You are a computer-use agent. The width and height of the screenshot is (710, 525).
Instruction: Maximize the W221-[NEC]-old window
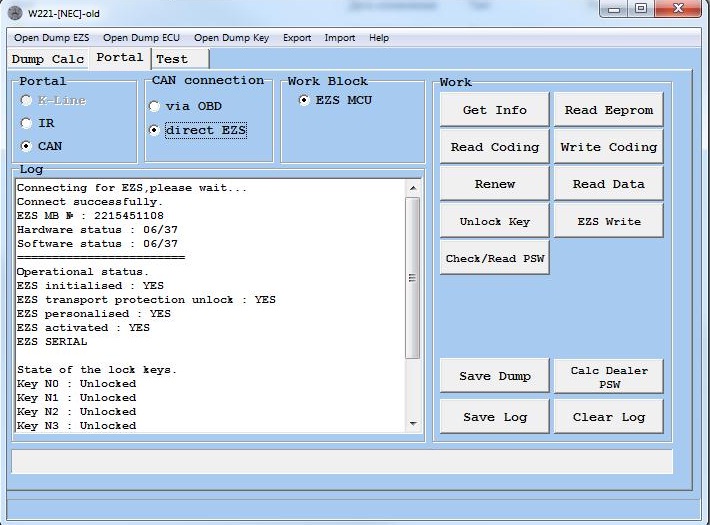tap(641, 9)
